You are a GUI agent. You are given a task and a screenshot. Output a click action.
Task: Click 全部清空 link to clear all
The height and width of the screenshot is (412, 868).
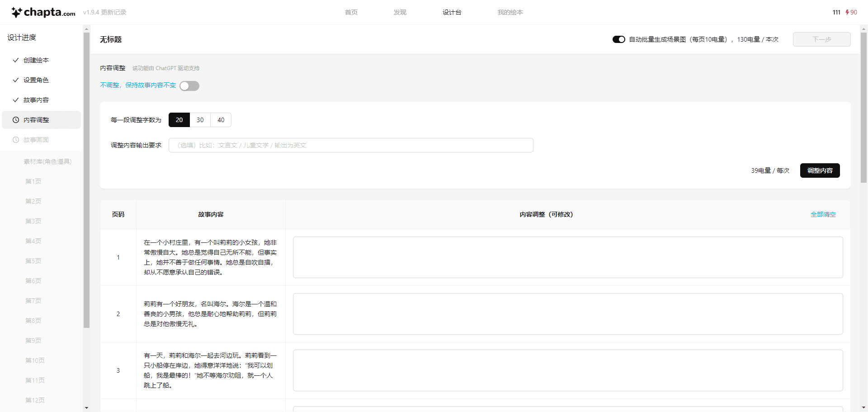pyautogui.click(x=823, y=214)
